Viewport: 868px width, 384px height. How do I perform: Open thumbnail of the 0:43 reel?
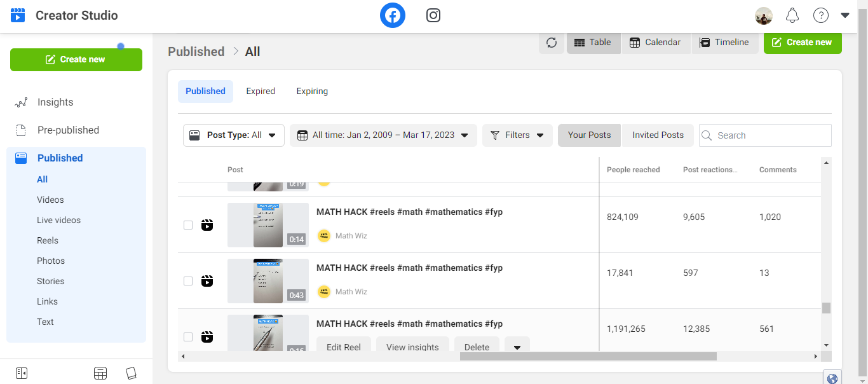[268, 281]
